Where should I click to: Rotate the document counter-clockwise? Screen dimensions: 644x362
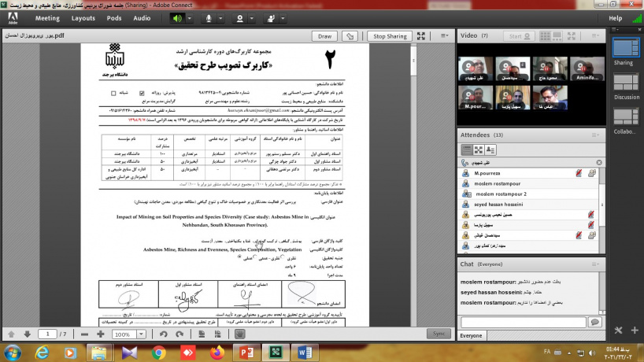[163, 334]
